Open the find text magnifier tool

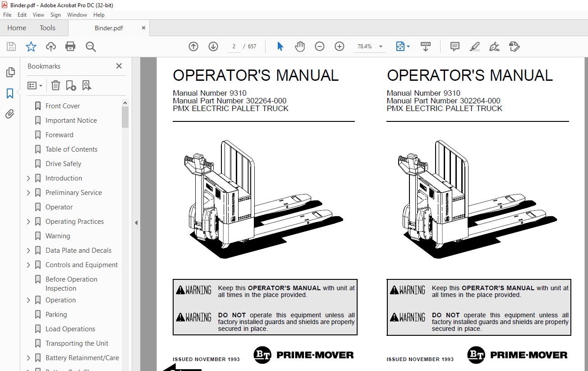click(91, 46)
